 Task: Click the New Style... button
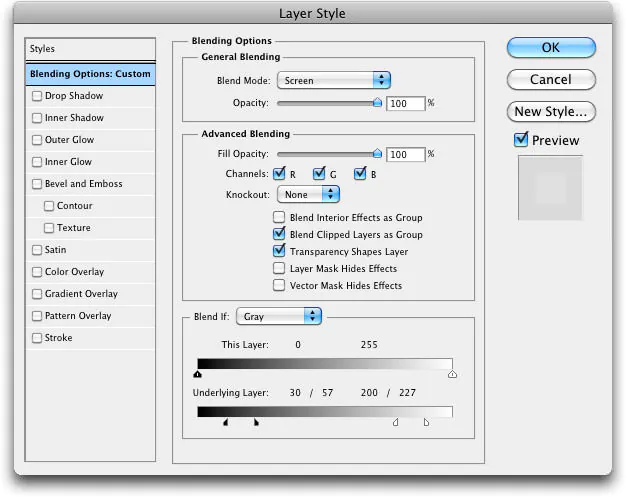coord(551,111)
